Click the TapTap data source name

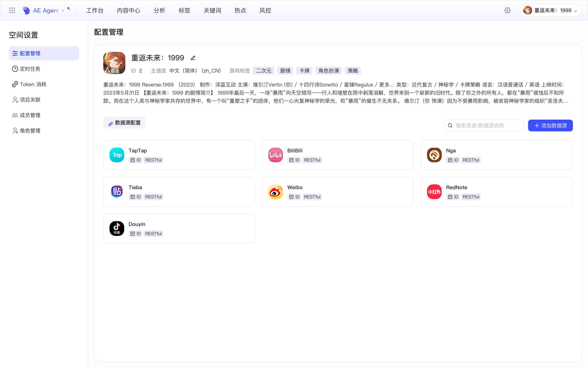[138, 151]
